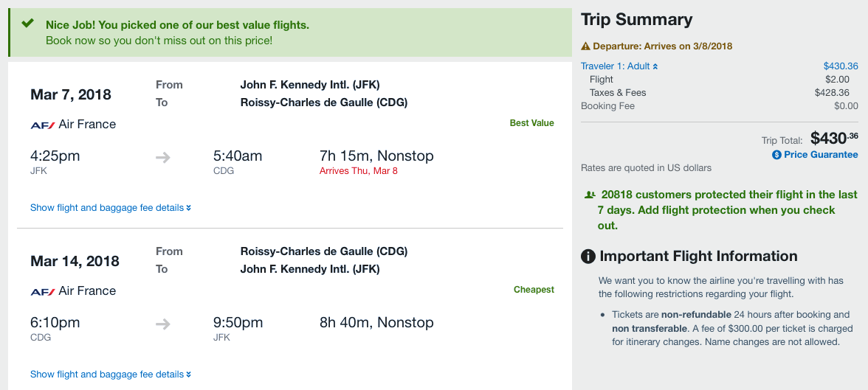Image resolution: width=868 pixels, height=390 pixels.
Task: Click the customers protected people icon
Action: (x=590, y=195)
